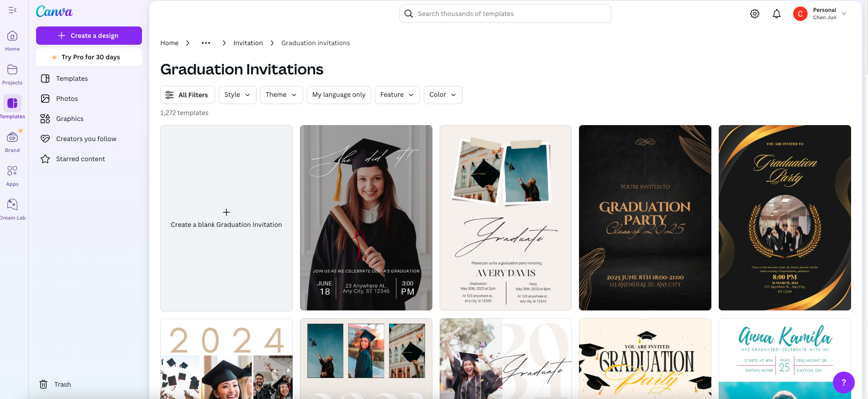868x399 pixels.
Task: Open the three-photo strip graduation template
Action: [x=366, y=359]
